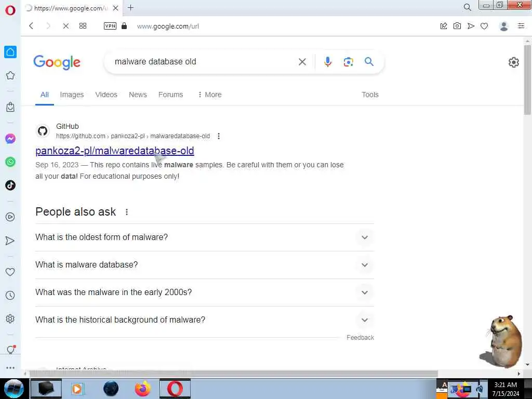The width and height of the screenshot is (532, 399).
Task: Open media player taskbar icon
Action: [x=77, y=389]
